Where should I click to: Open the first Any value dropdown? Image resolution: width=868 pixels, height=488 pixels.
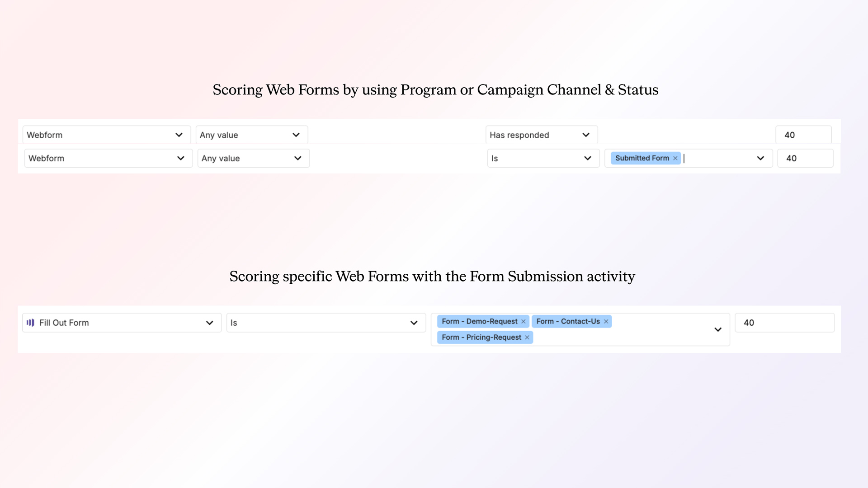tap(251, 135)
